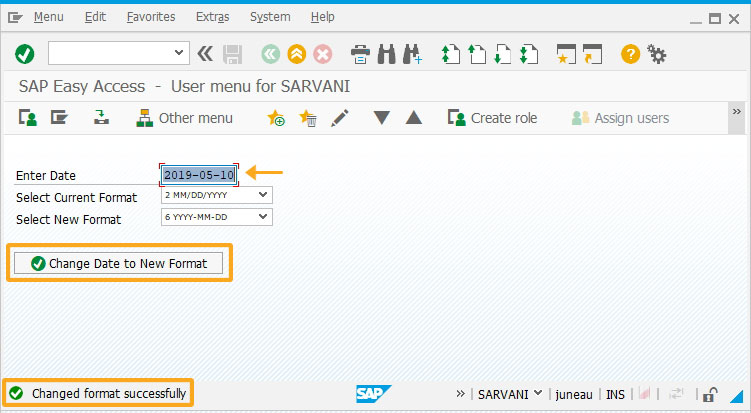Click the Create role button
The width and height of the screenshot is (751, 413).
pyautogui.click(x=492, y=118)
